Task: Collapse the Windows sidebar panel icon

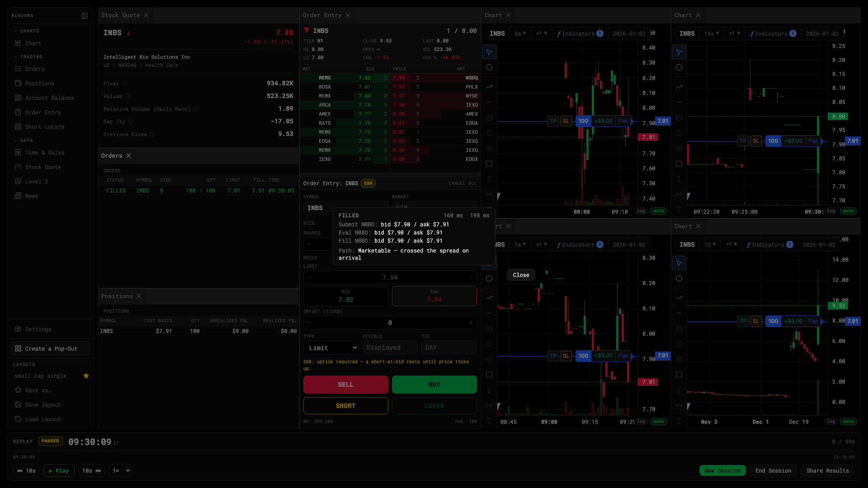Action: [85, 16]
